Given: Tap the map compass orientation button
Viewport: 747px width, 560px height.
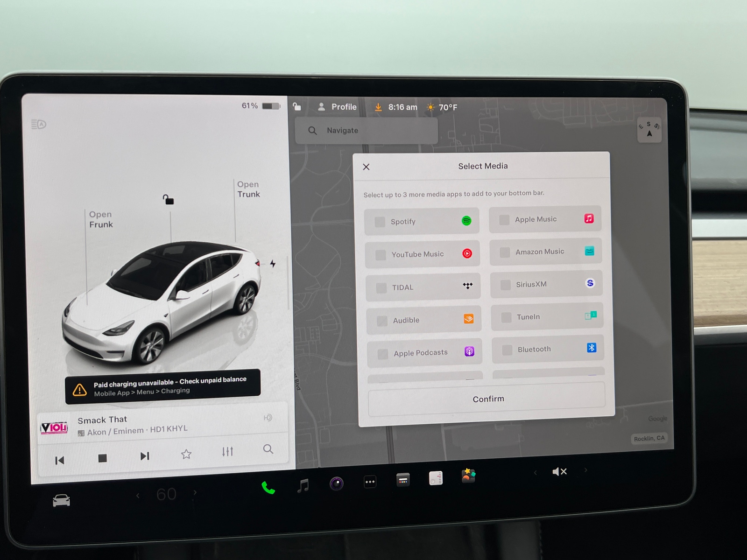Looking at the screenshot, I should point(649,130).
